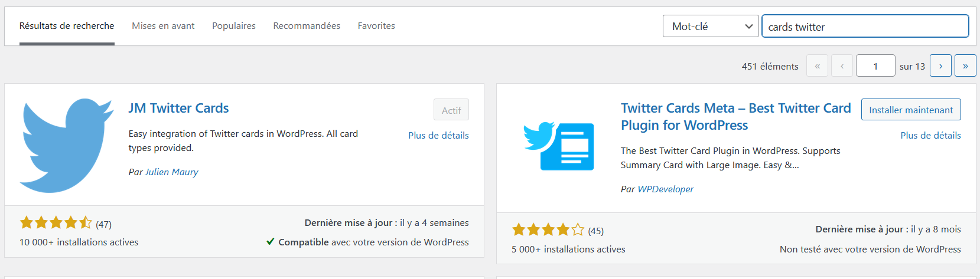Click the disabled Actif button
Image resolution: width=980 pixels, height=279 pixels.
click(451, 110)
